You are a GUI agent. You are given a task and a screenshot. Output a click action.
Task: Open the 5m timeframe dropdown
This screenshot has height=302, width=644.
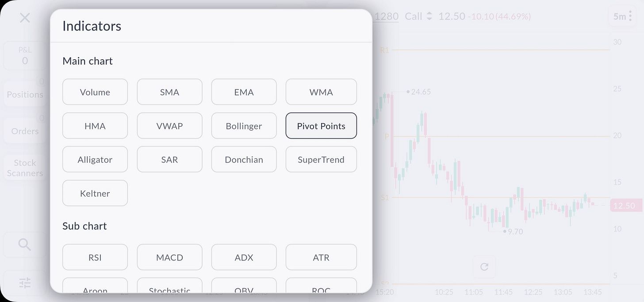[622, 17]
